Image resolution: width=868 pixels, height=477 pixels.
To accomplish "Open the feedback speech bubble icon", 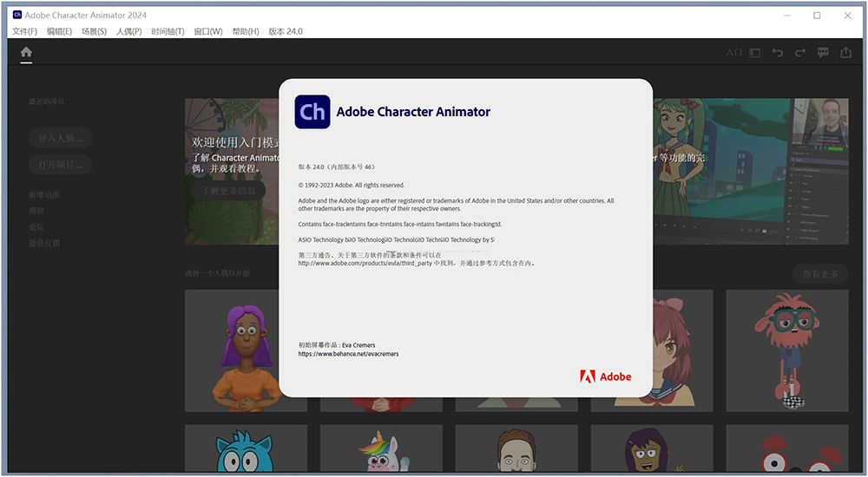I will pos(823,53).
